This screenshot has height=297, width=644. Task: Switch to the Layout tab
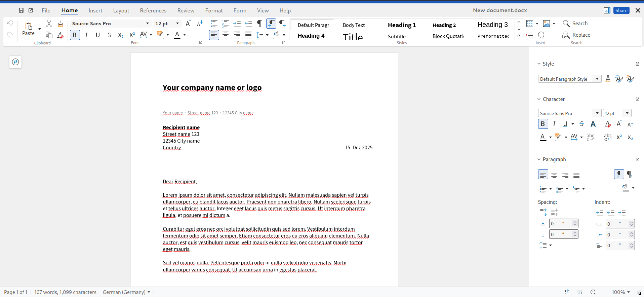click(x=121, y=11)
